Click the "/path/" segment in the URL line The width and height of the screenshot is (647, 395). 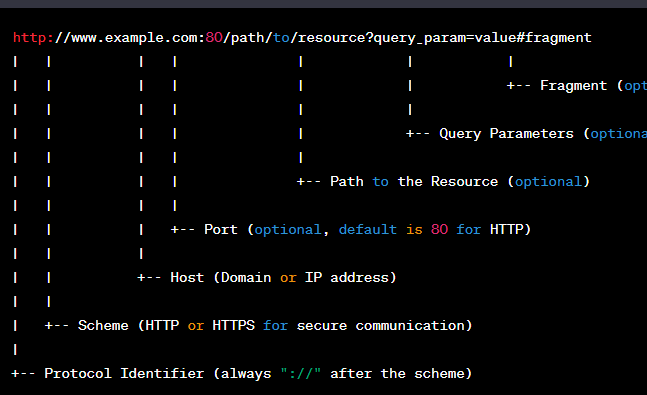248,38
